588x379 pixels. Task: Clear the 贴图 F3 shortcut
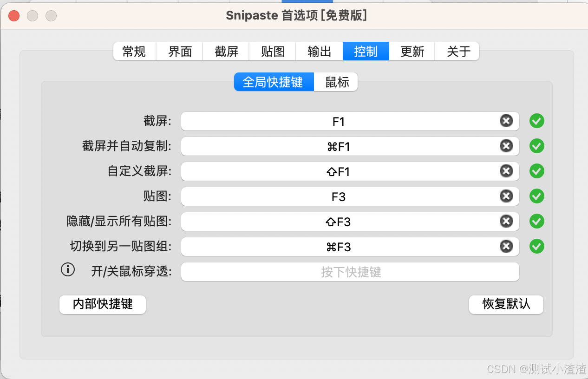point(506,196)
